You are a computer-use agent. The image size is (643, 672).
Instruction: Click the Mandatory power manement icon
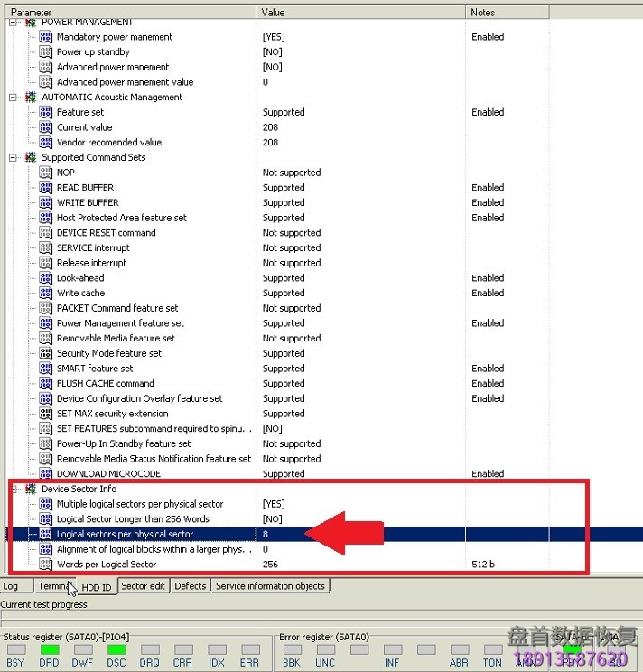45,37
